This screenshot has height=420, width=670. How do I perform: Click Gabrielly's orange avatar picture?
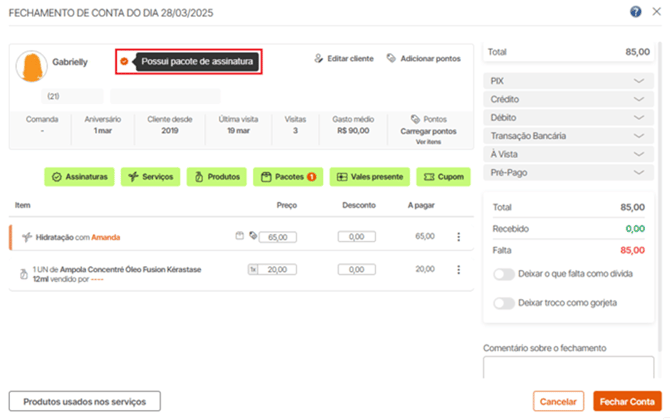point(34,66)
